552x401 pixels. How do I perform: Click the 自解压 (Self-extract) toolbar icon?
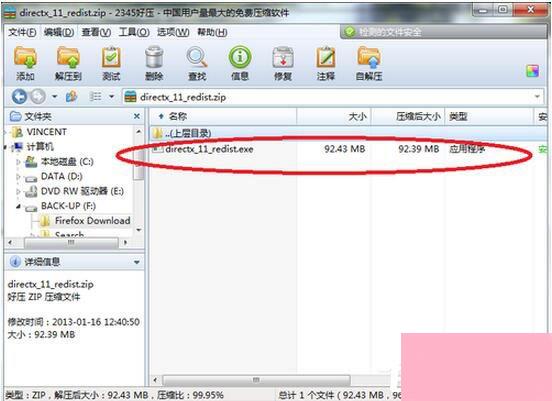(369, 64)
